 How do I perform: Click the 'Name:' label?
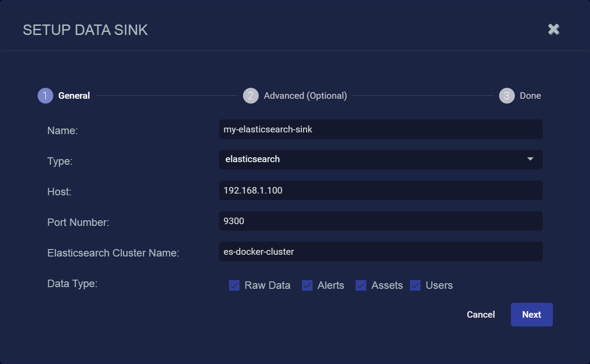point(62,131)
